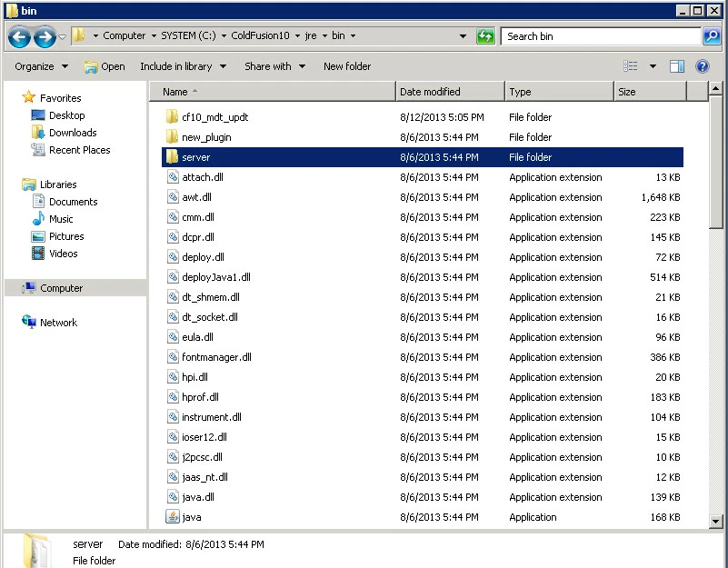
Task: Click the attach.dll file icon
Action: pyautogui.click(x=173, y=177)
